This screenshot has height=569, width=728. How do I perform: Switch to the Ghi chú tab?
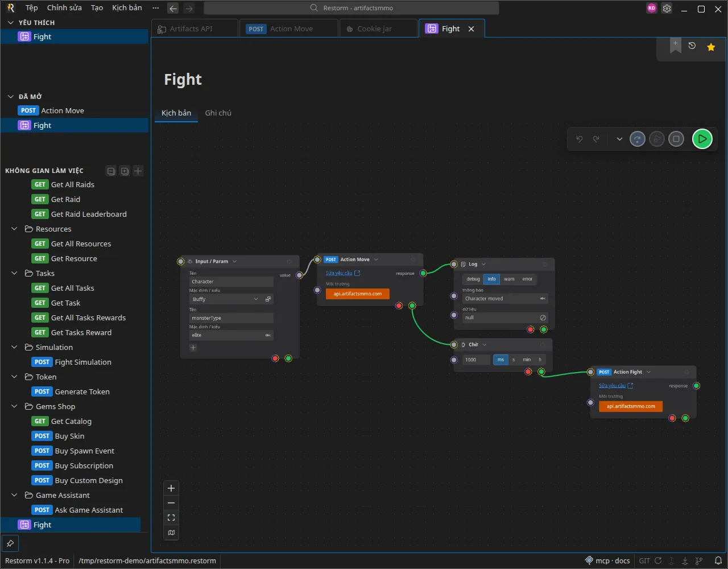click(x=218, y=113)
